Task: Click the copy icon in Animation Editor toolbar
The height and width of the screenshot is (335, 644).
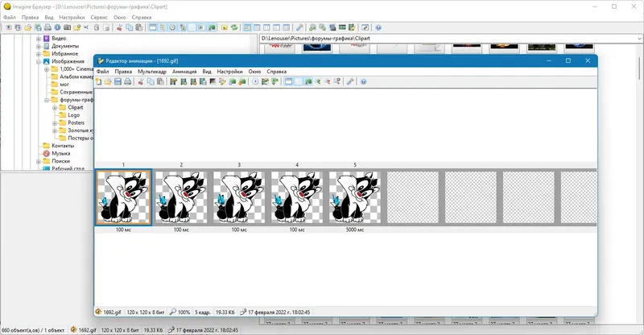Action: pos(151,82)
